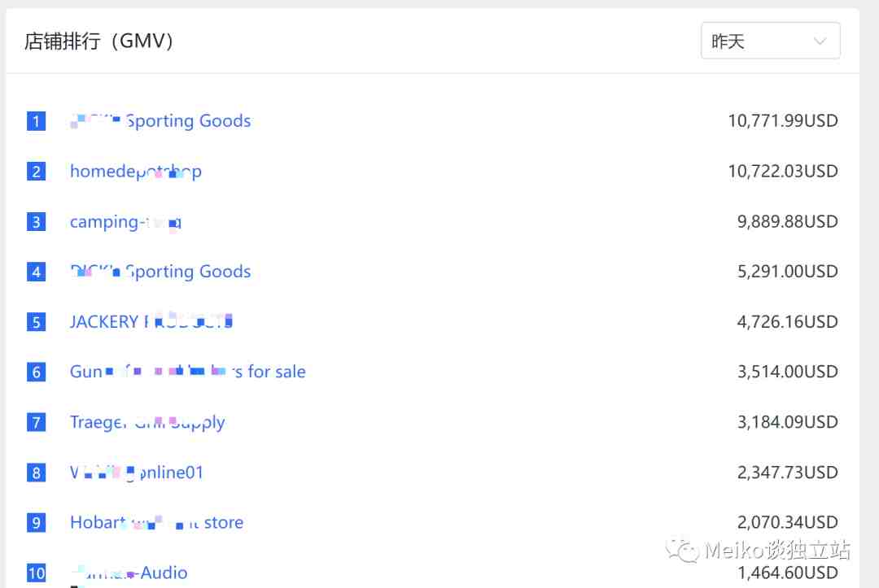Image resolution: width=879 pixels, height=588 pixels.
Task: Open the store link ending in online01
Action: click(137, 473)
